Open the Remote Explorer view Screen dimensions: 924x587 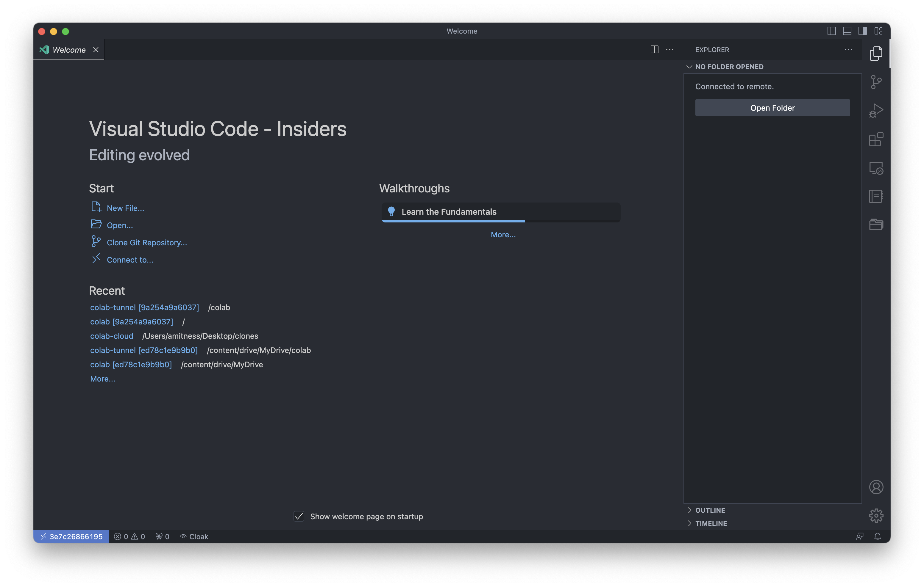tap(876, 168)
